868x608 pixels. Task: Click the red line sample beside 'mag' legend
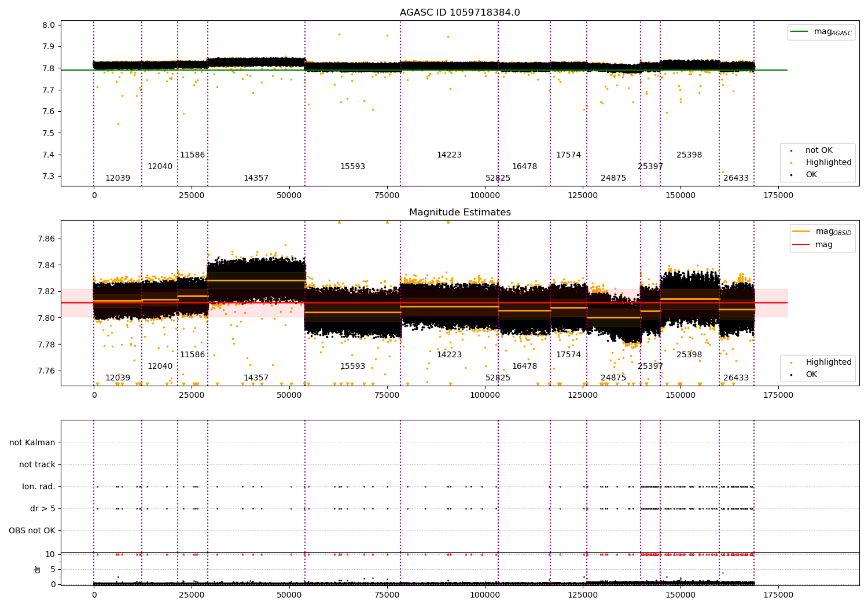coord(801,245)
